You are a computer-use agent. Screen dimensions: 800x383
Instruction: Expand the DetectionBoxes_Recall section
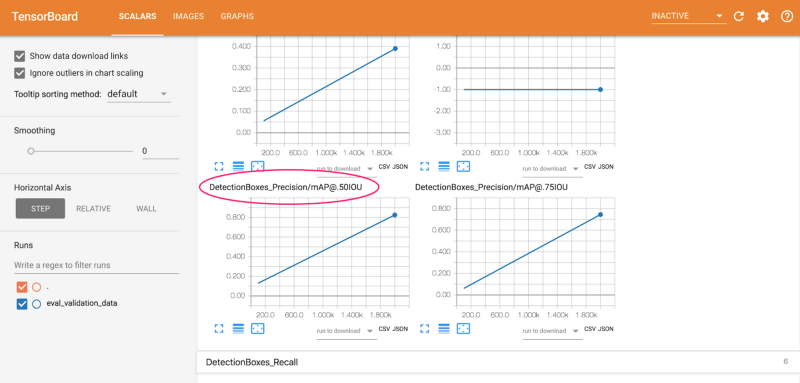pos(498,362)
